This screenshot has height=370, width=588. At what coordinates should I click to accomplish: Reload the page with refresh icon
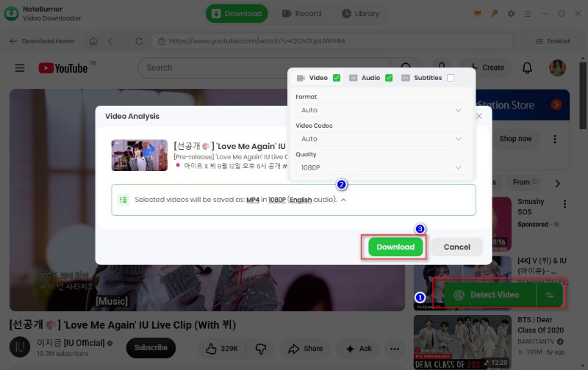(x=139, y=41)
